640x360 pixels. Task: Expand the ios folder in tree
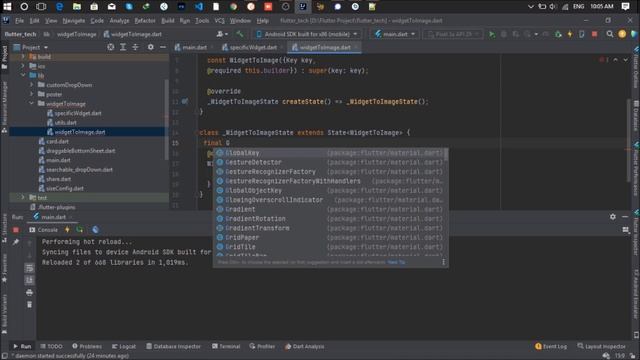point(23,66)
